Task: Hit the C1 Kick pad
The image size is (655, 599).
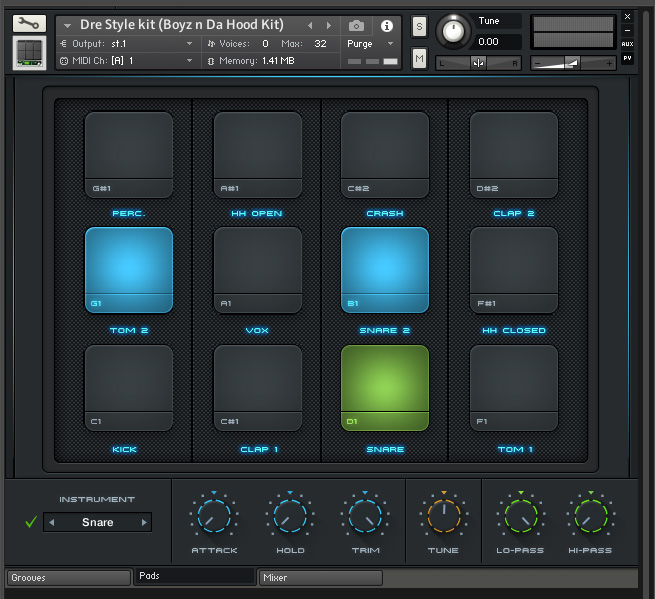Action: pos(129,388)
